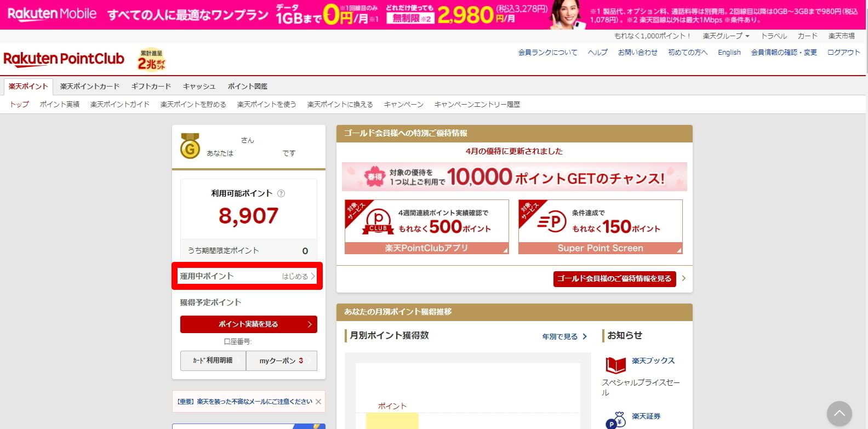
Task: Click the ポイント実績を見る button
Action: 248,324
